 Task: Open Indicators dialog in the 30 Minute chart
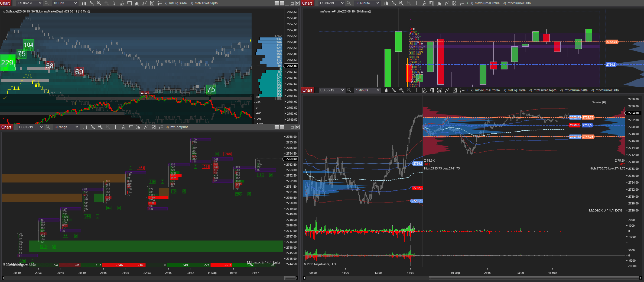447,3
